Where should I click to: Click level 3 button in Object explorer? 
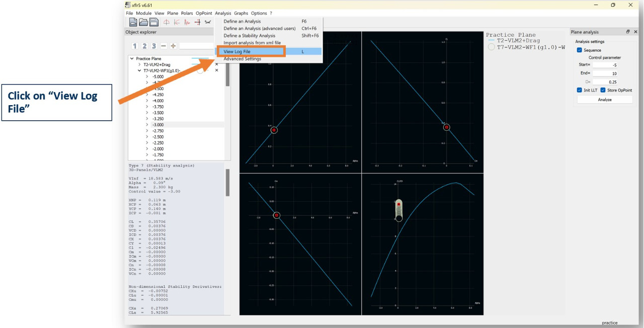154,46
